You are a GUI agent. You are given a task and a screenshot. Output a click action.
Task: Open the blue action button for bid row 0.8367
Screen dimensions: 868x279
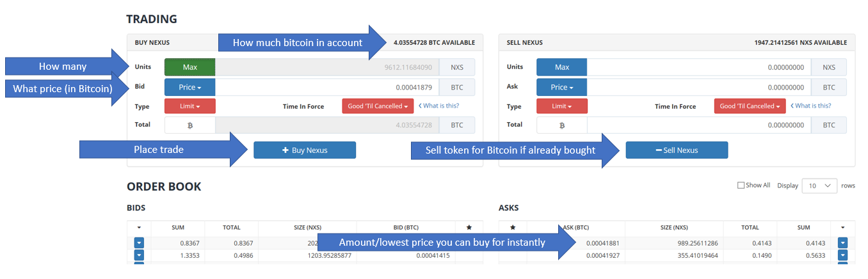point(139,243)
